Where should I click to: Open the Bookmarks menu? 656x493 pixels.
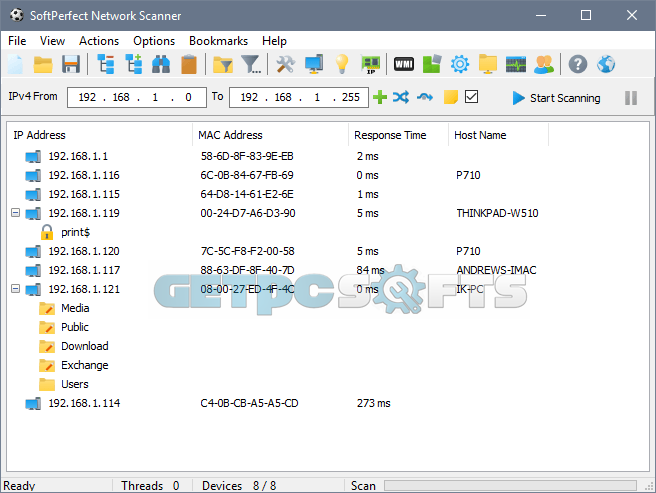(x=218, y=41)
